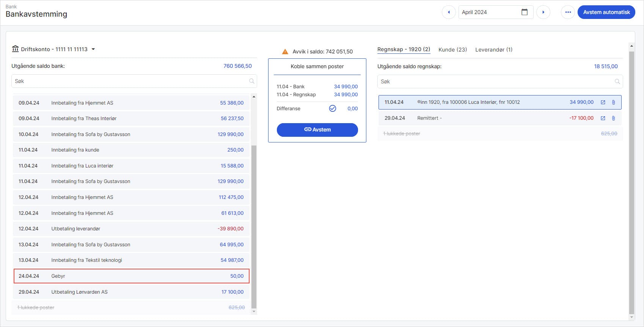Go to previous month arrow
This screenshot has height=327, width=644.
point(449,12)
